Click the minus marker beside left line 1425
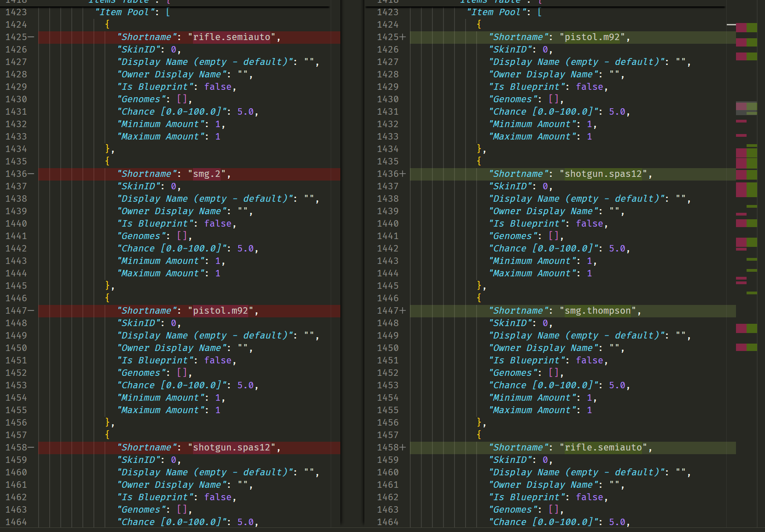 31,37
